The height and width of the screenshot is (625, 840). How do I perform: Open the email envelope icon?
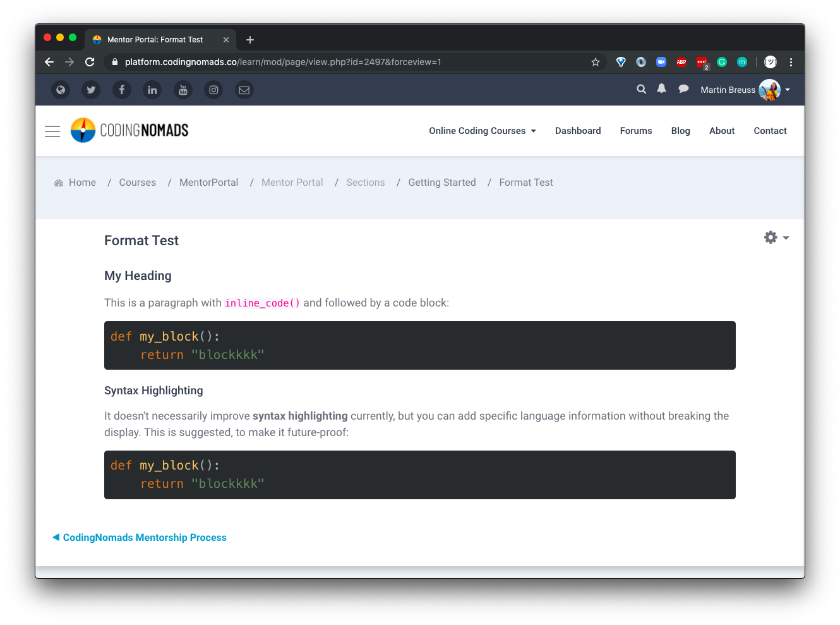[244, 90]
